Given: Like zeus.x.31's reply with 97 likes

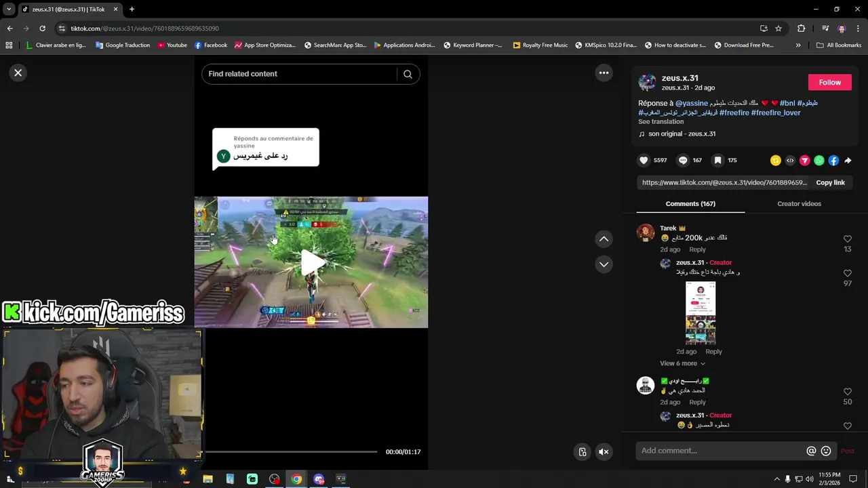Looking at the screenshot, I should click(x=848, y=273).
